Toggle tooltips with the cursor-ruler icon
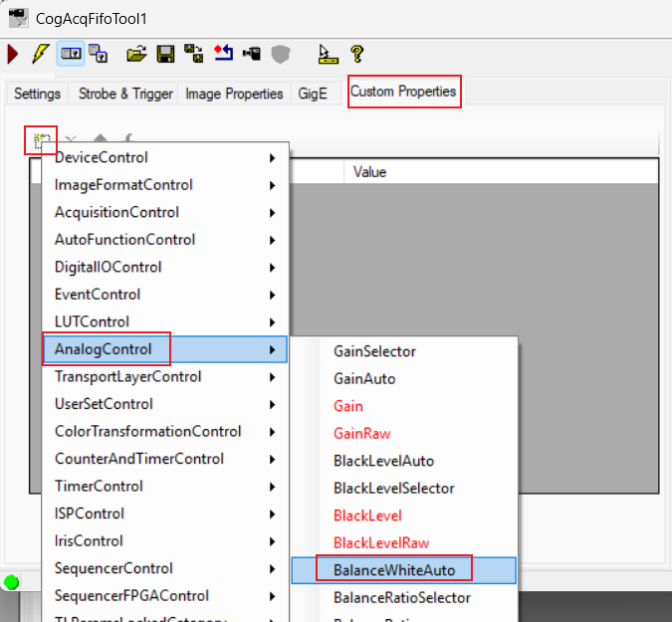672x622 pixels. pos(328,55)
